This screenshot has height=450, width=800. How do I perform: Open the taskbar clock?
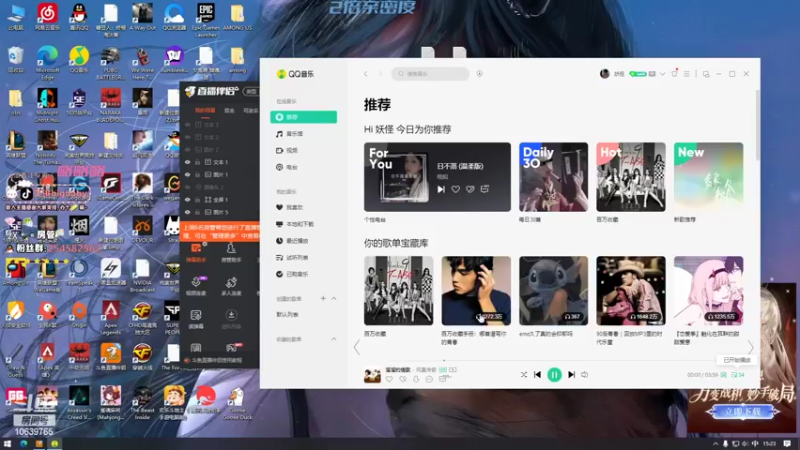(769, 444)
